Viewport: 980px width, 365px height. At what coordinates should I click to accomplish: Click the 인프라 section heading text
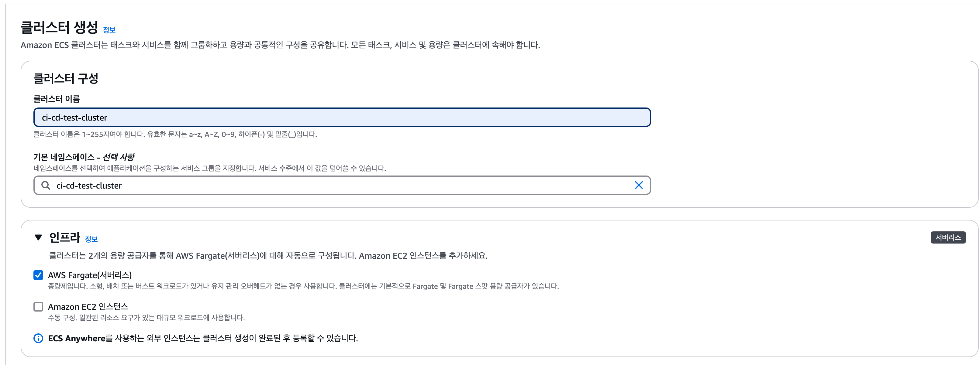[65, 237]
